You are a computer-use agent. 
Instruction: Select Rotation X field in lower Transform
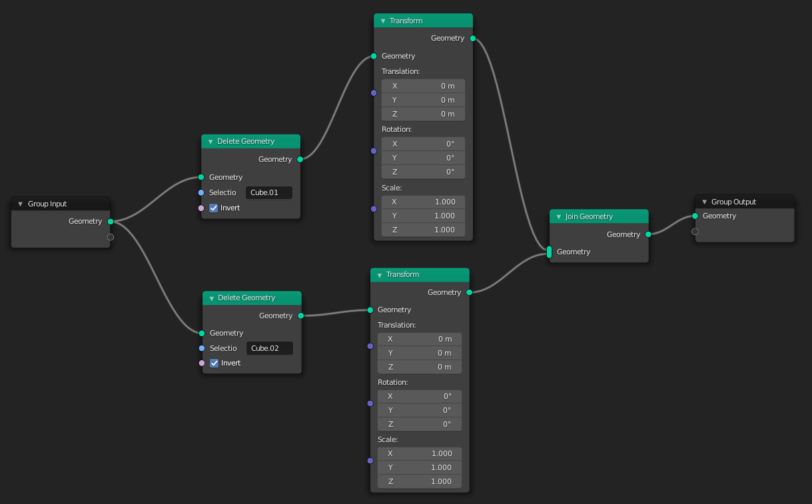420,396
